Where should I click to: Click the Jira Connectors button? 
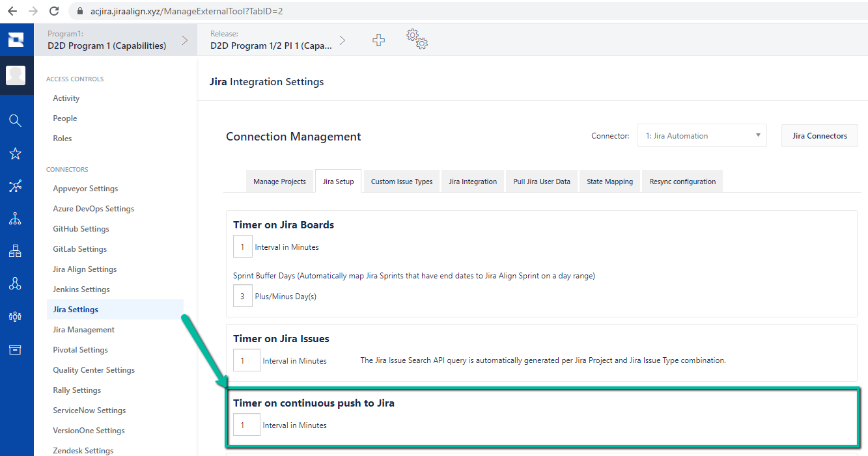(820, 136)
